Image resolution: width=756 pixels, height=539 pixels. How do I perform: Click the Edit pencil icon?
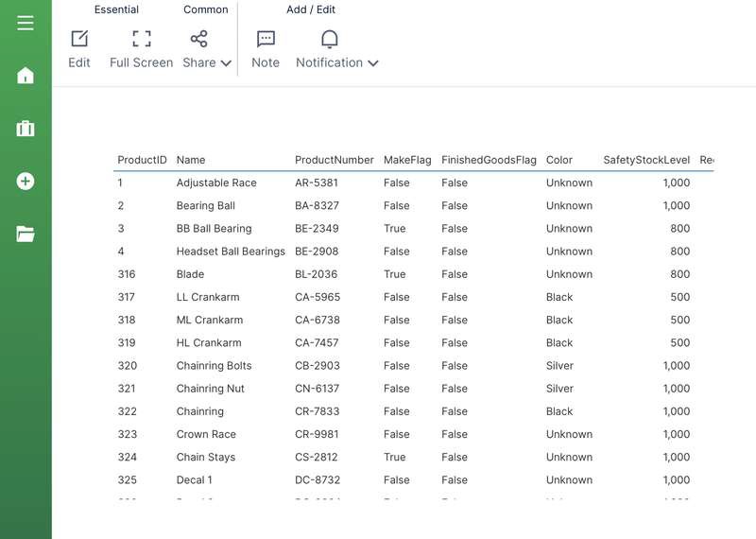click(79, 39)
